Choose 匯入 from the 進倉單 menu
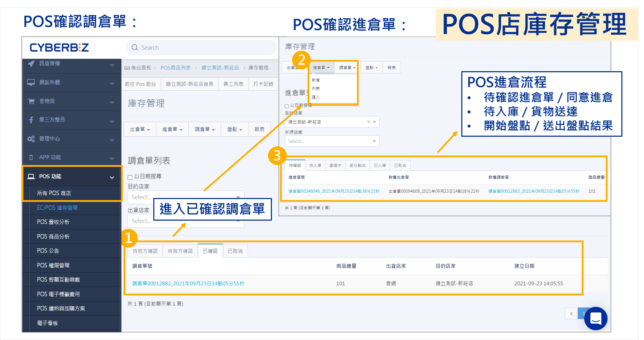This screenshot has height=340, width=644. tap(316, 97)
